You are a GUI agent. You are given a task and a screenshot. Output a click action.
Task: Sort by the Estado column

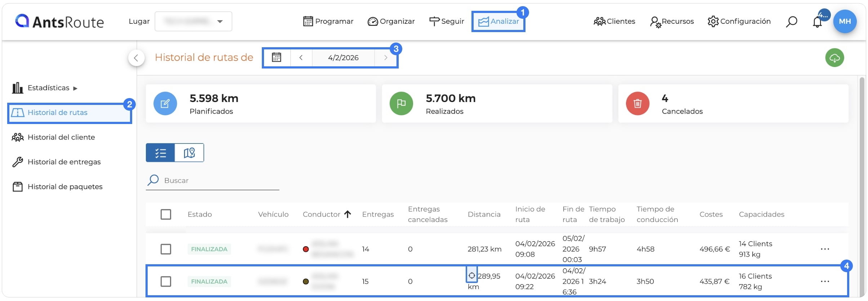tap(200, 214)
